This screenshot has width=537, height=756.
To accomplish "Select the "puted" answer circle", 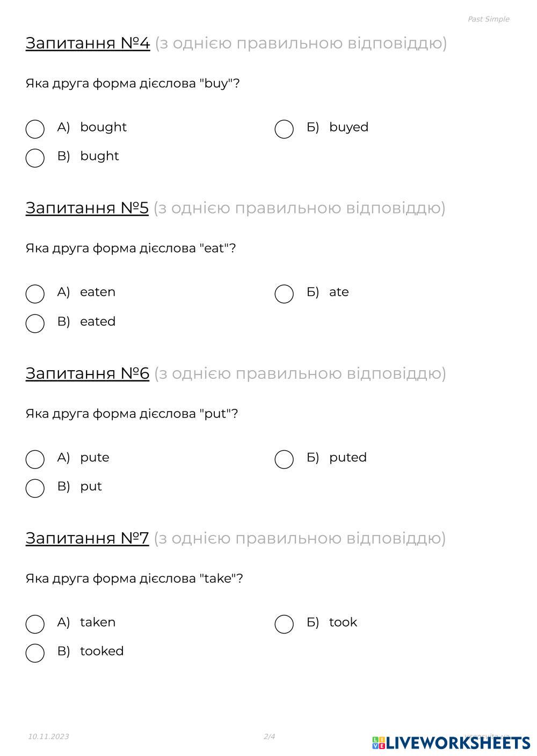I will (284, 459).
